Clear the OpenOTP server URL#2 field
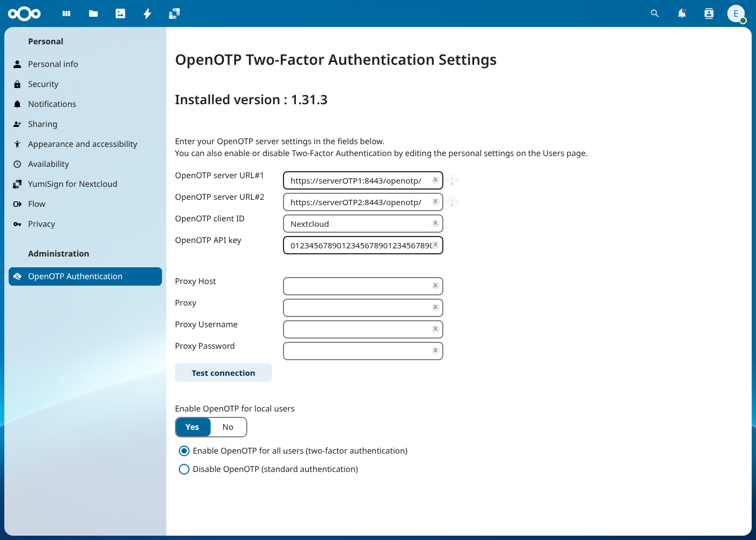 tap(435, 201)
